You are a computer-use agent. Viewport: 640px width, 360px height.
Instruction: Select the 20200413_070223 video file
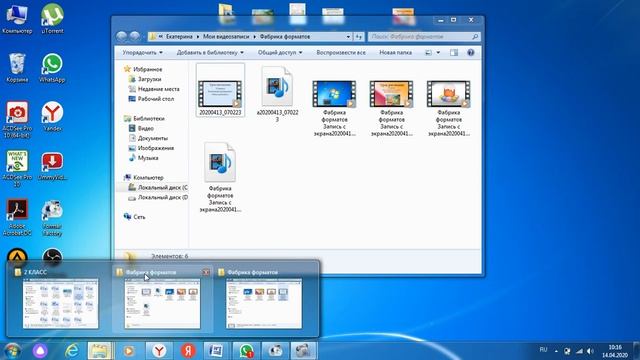220,91
